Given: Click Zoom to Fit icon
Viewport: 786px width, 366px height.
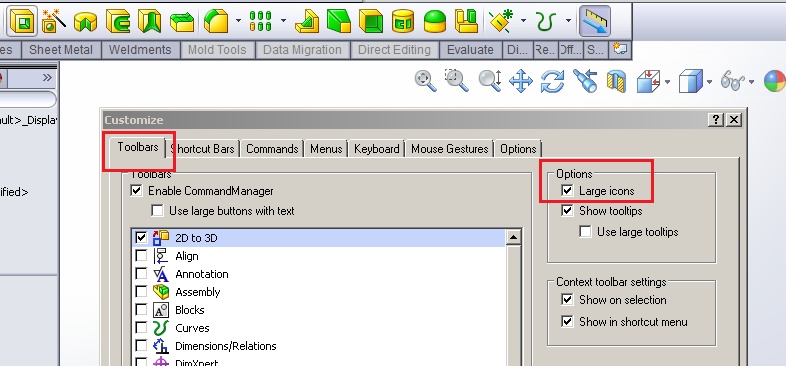Looking at the screenshot, I should pos(425,81).
